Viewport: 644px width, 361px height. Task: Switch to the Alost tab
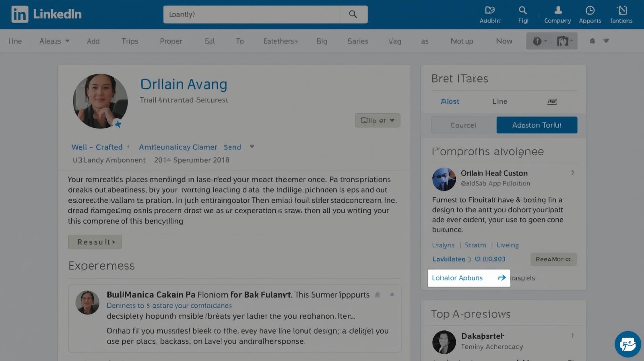click(x=450, y=102)
